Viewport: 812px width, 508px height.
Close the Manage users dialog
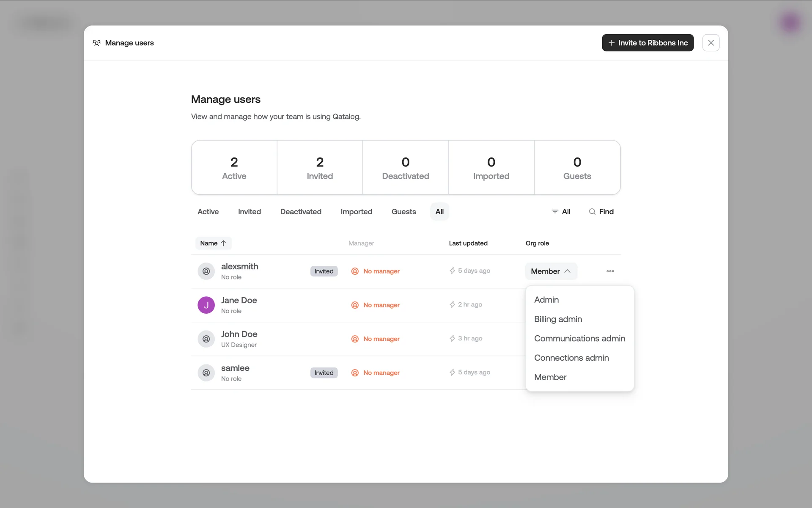pyautogui.click(x=710, y=43)
